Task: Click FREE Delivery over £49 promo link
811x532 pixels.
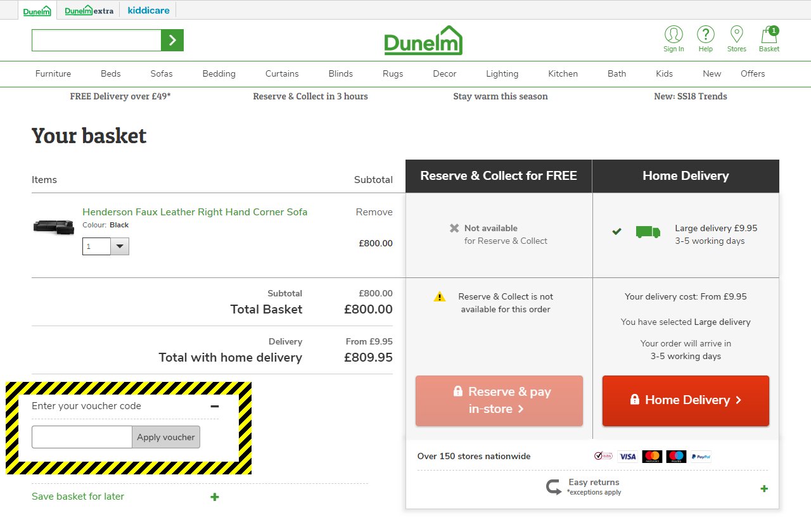Action: [x=120, y=96]
